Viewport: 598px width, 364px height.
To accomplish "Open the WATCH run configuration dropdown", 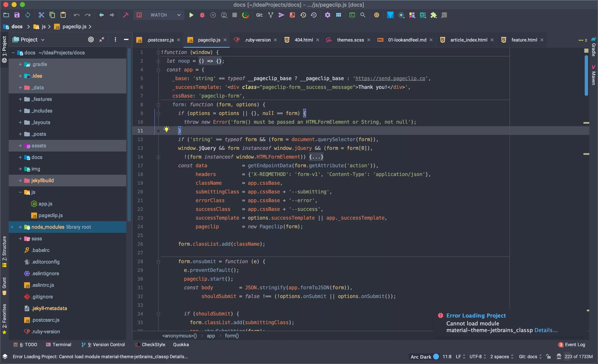I will coord(179,15).
